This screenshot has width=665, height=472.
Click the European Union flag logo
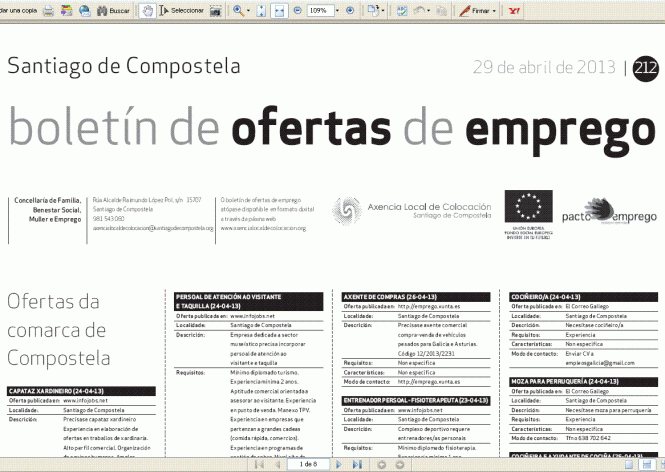click(x=528, y=207)
